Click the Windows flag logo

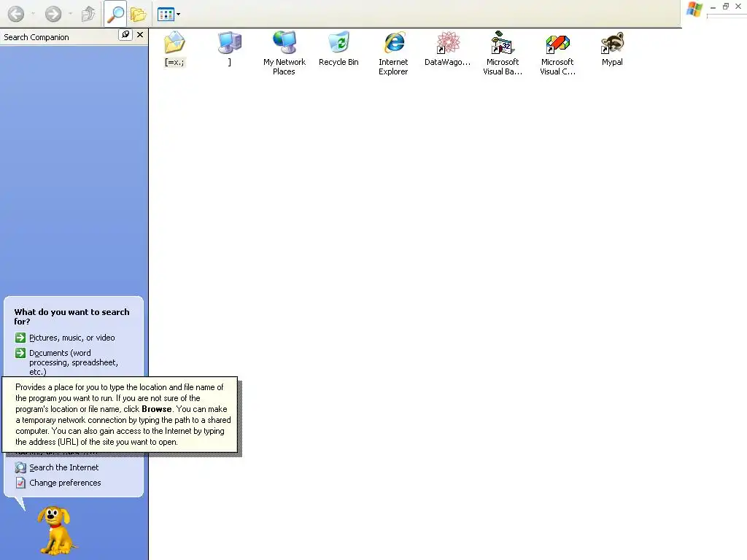(694, 9)
